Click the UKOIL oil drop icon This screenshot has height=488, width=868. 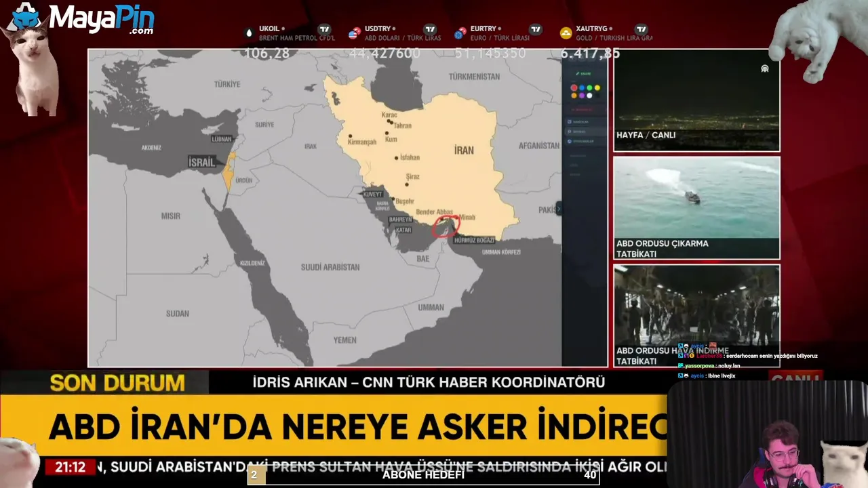[249, 33]
